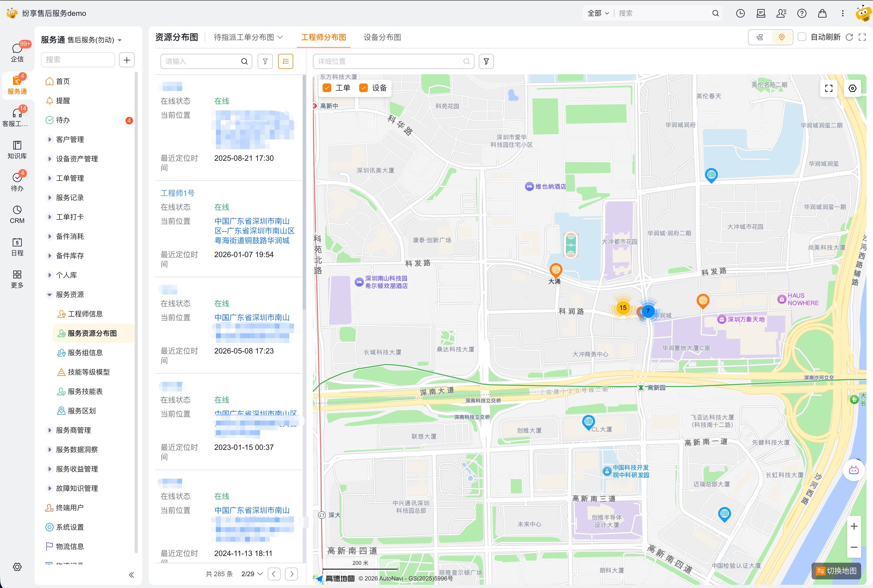Toggle 设备 checkbox on map

tap(363, 88)
